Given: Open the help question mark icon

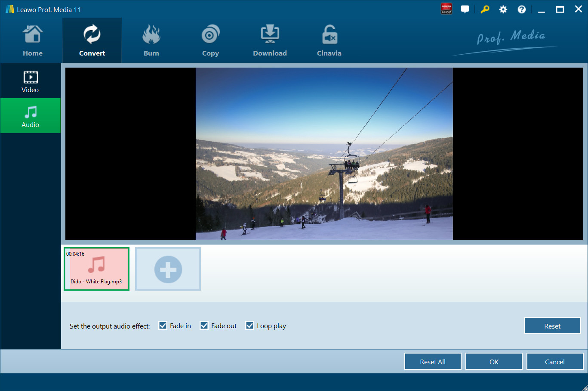Looking at the screenshot, I should click(x=522, y=9).
